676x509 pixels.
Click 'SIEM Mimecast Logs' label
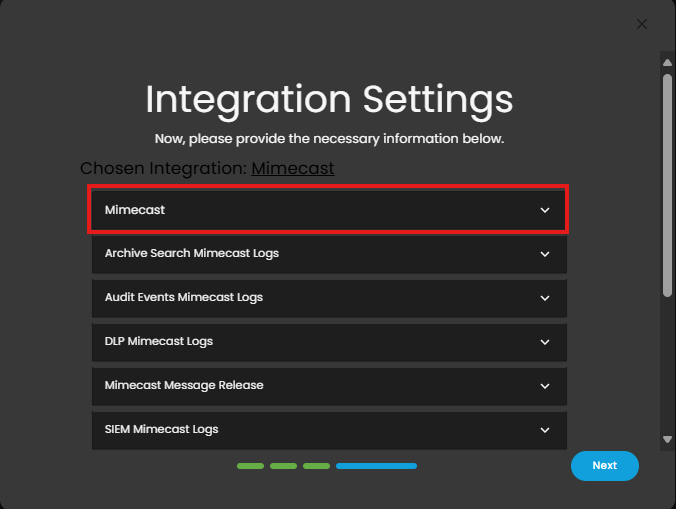pyautogui.click(x=162, y=429)
